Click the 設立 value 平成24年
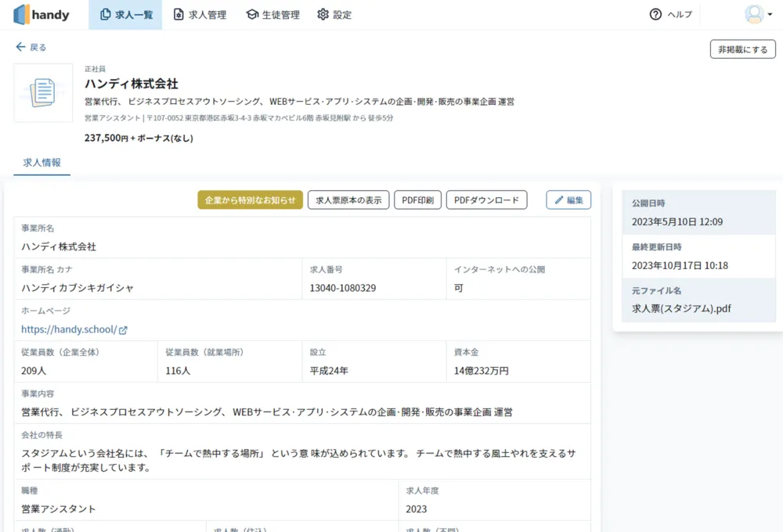The image size is (783, 532). [x=329, y=371]
